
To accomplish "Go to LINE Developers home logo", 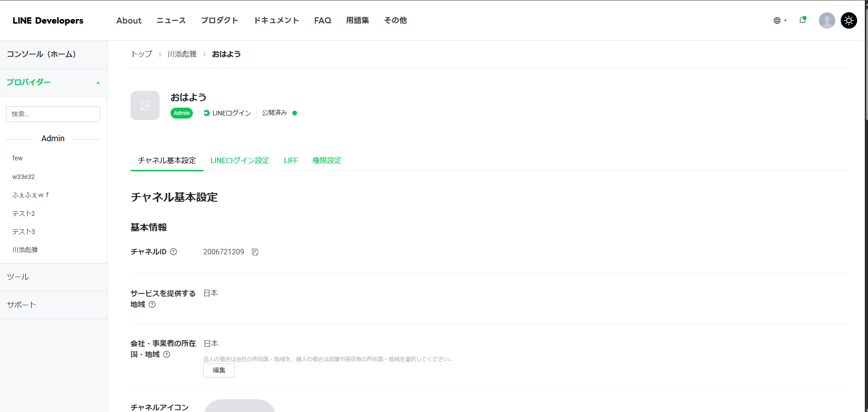I will click(48, 20).
